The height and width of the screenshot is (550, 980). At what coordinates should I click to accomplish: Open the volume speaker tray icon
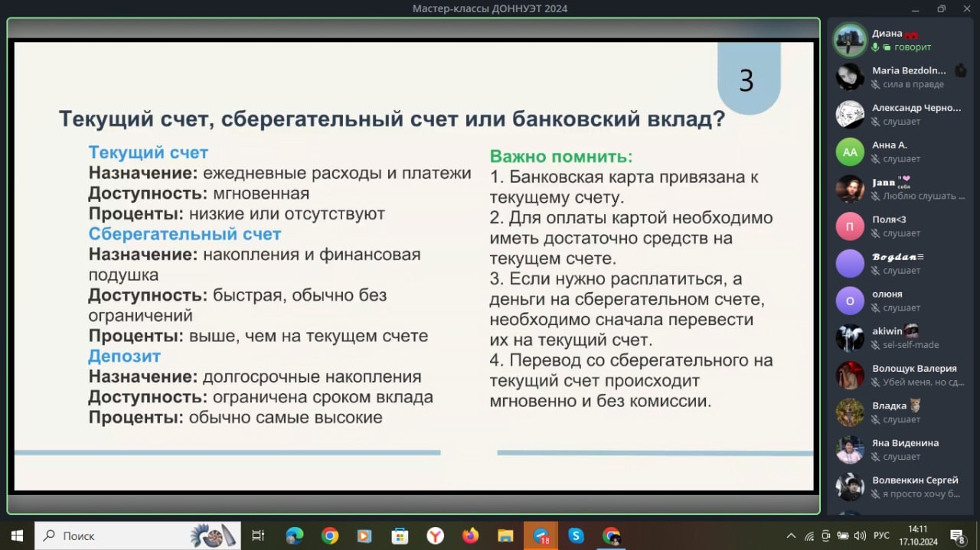[860, 536]
